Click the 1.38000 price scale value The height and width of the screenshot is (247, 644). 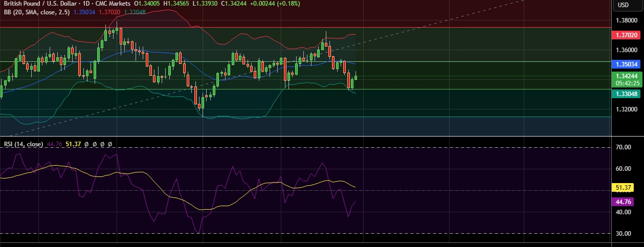627,20
